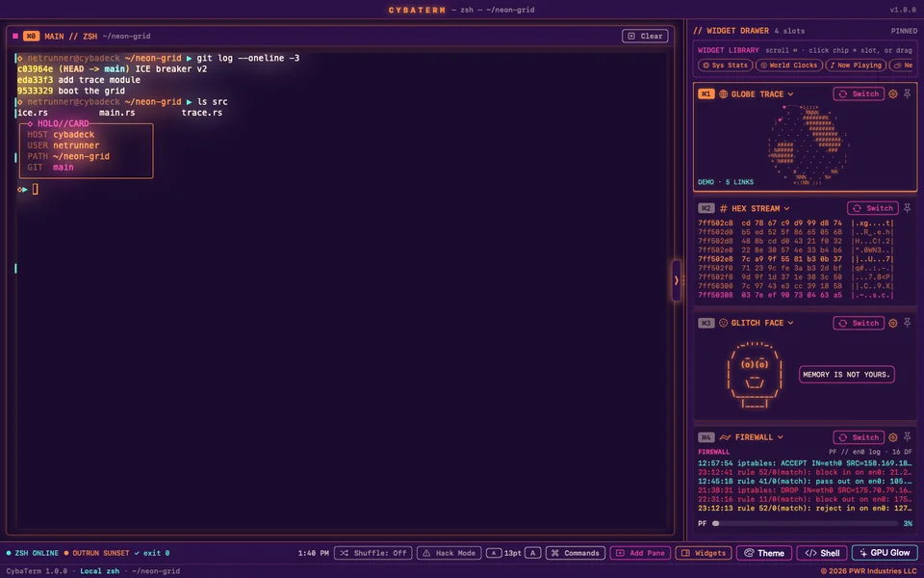Decrease font size with small A button
The image size is (924, 578).
pos(494,553)
